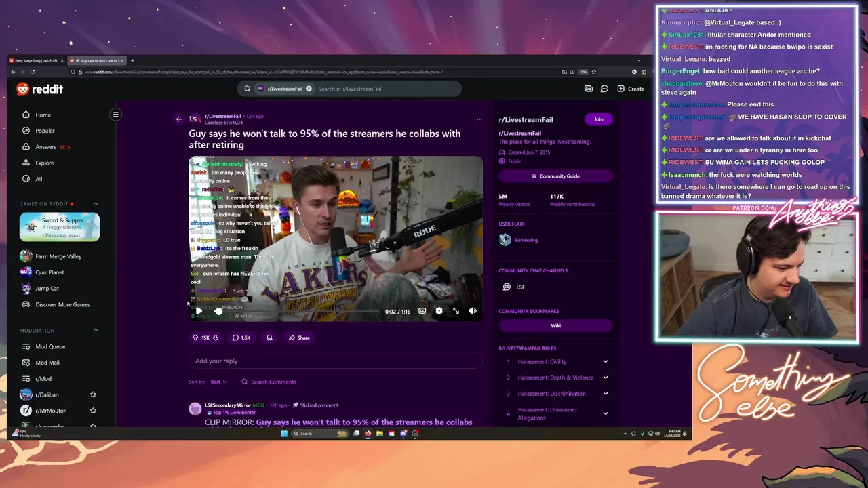Open Jump Cat game
Image resolution: width=868 pixels, height=488 pixels.
(39, 289)
